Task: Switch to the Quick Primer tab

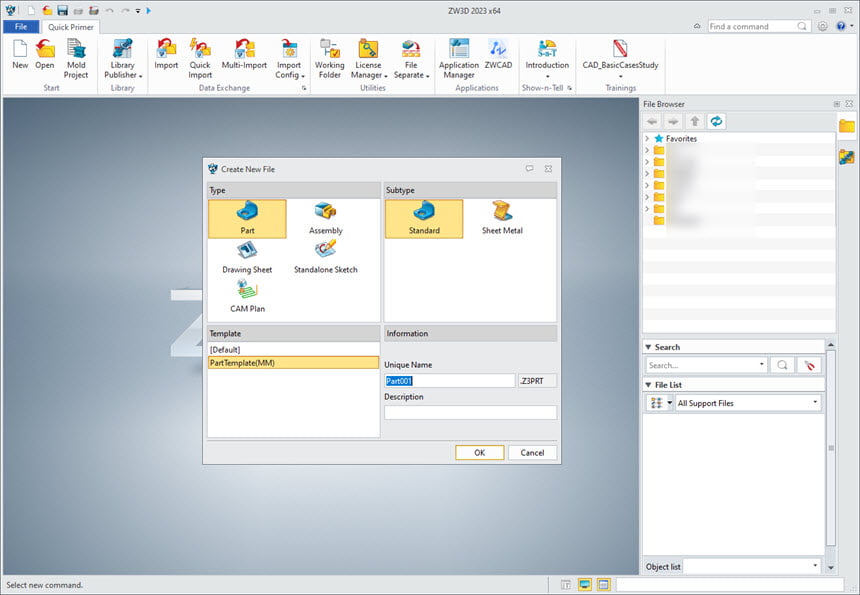Action: point(71,26)
